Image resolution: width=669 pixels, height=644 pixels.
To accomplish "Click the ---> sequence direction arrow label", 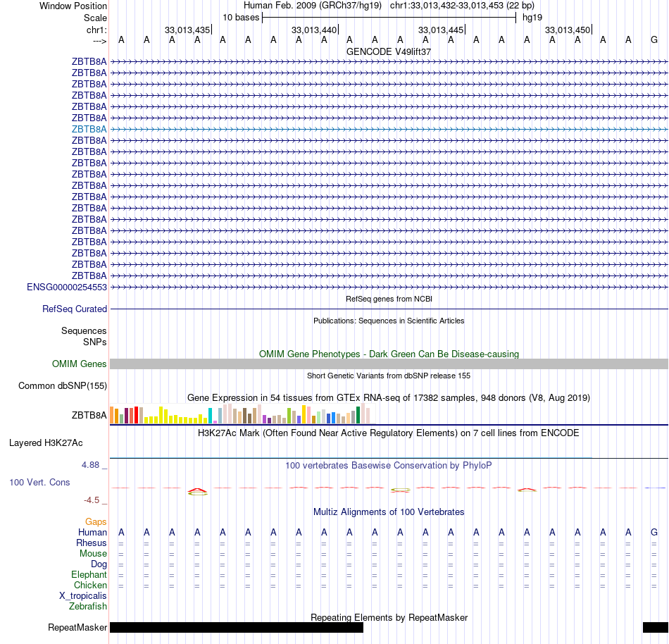I will coord(99,41).
